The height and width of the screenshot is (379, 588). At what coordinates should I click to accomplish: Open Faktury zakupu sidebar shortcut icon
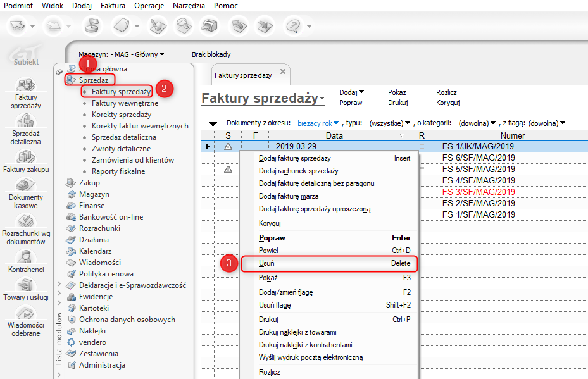[25, 157]
